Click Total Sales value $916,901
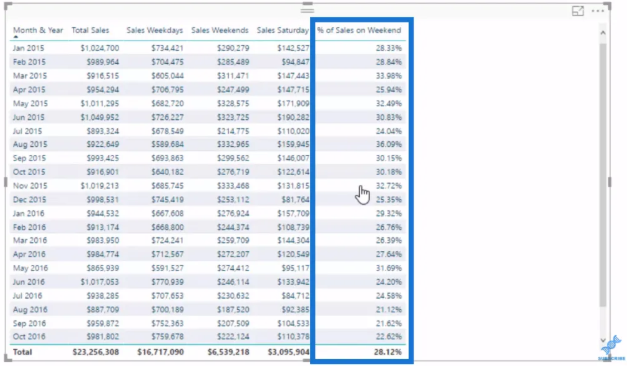The image size is (631, 366). tap(103, 172)
